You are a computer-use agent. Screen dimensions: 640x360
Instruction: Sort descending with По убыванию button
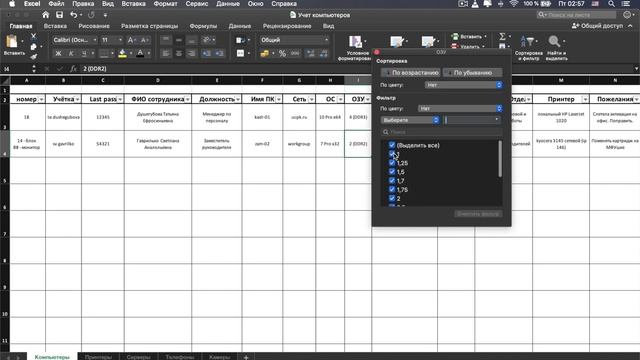click(x=473, y=73)
